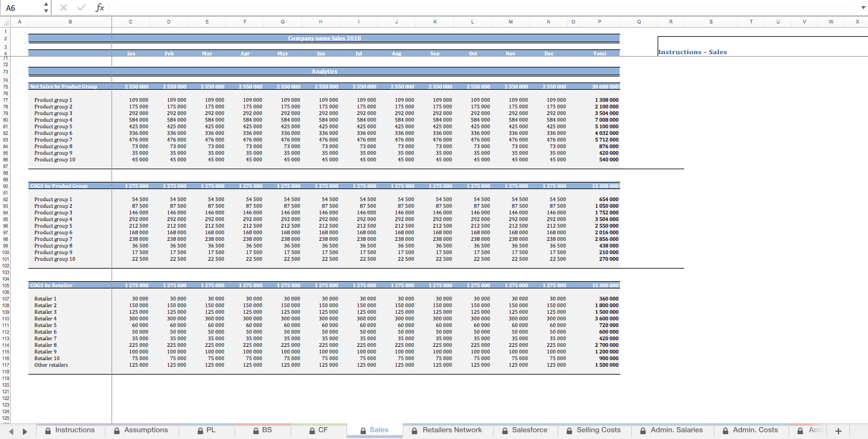
Task: Click the Company name Sales 2018 title
Action: click(324, 38)
